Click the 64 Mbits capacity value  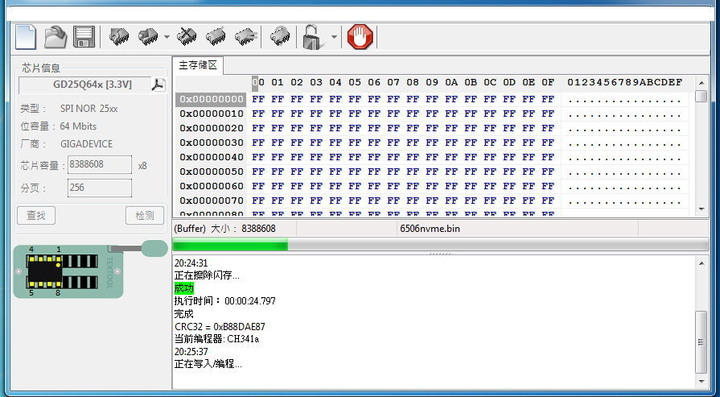[79, 126]
